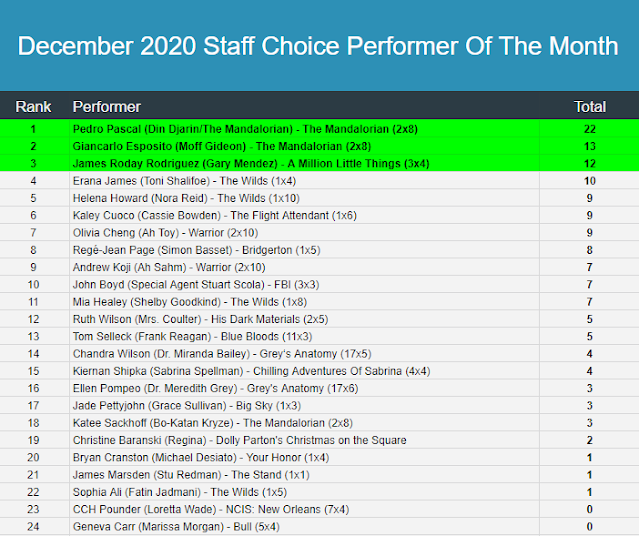The height and width of the screenshot is (536, 639).
Task: Click Ruth Wilson His Dark Materials entry
Action: (200, 319)
